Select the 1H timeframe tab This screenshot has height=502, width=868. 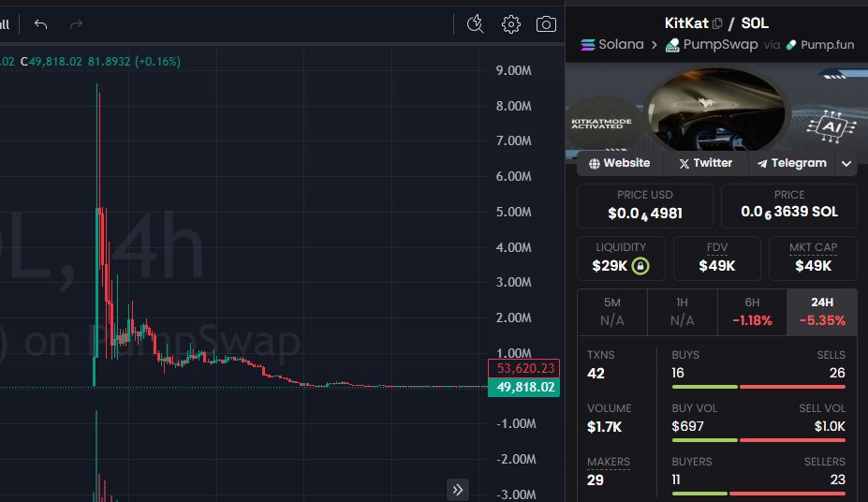pyautogui.click(x=682, y=312)
